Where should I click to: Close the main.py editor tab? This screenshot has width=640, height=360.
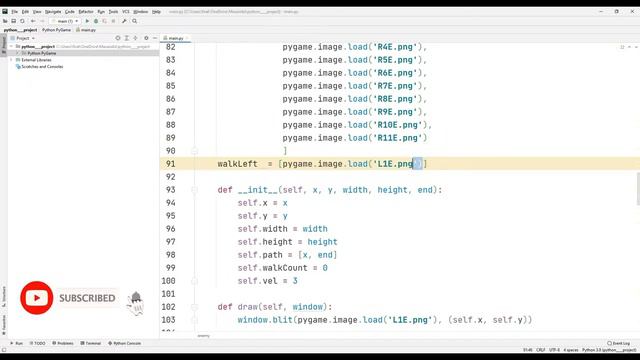pyautogui.click(x=187, y=38)
